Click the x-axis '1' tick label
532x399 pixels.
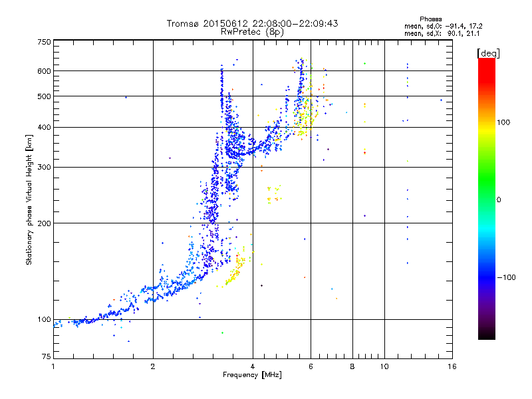(53, 366)
